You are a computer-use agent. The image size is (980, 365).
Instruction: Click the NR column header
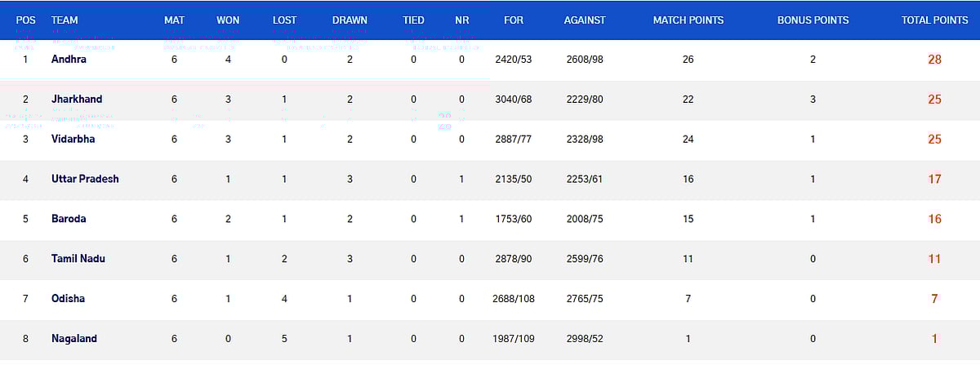tap(462, 20)
